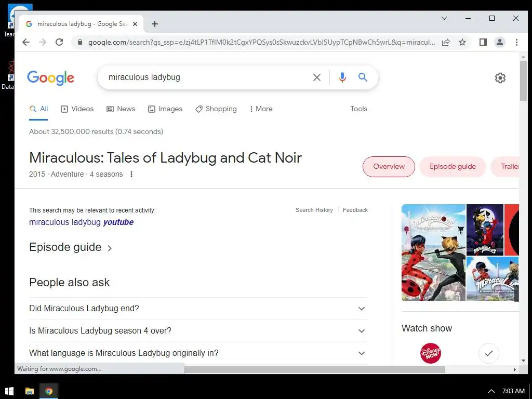Open large Ladybug and Cat Noir poster
Image resolution: width=532 pixels, height=399 pixels.
tap(433, 252)
